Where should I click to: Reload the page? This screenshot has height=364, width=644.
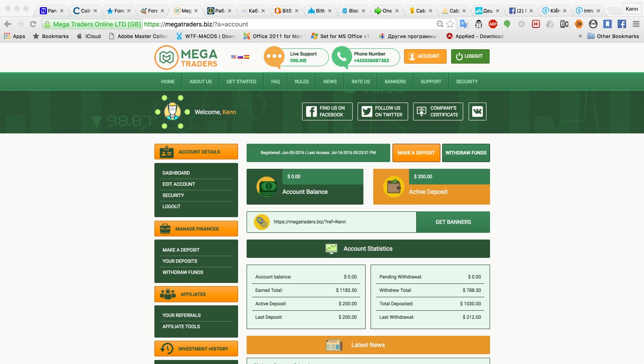[x=33, y=24]
